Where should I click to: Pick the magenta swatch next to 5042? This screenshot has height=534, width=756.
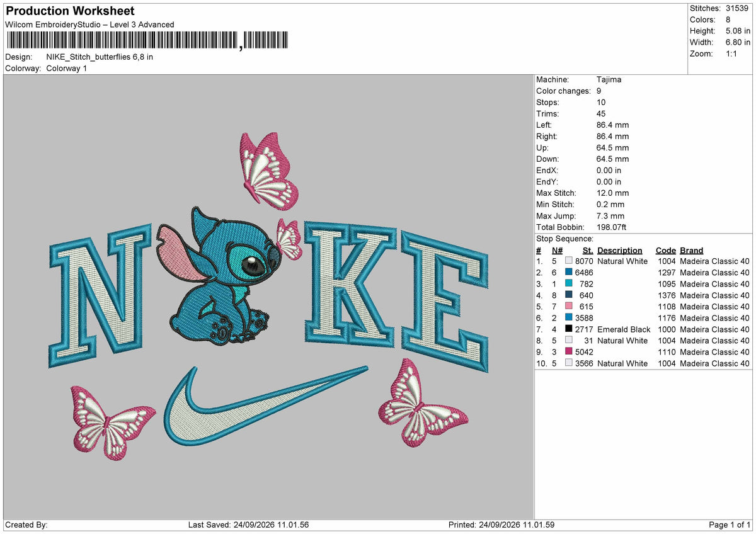569,351
